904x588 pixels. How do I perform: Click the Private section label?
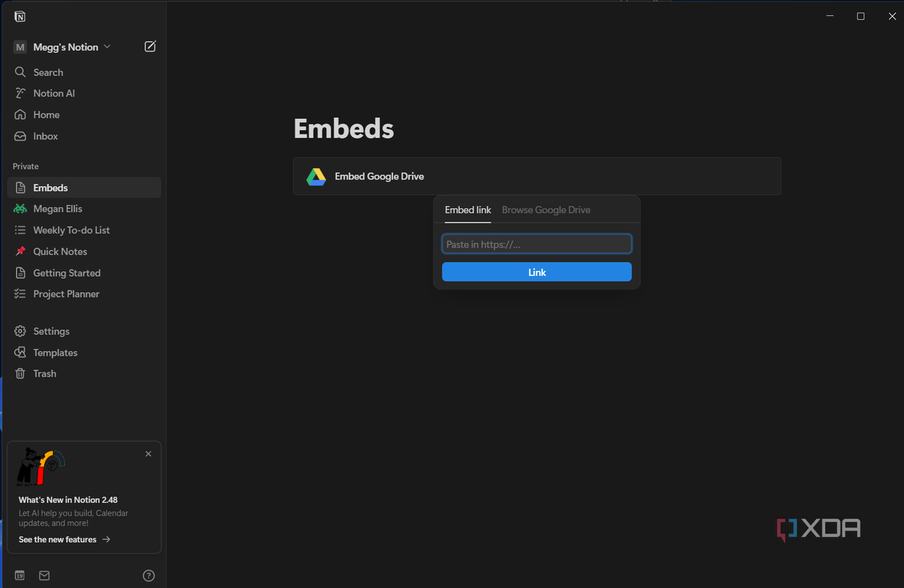(x=26, y=167)
